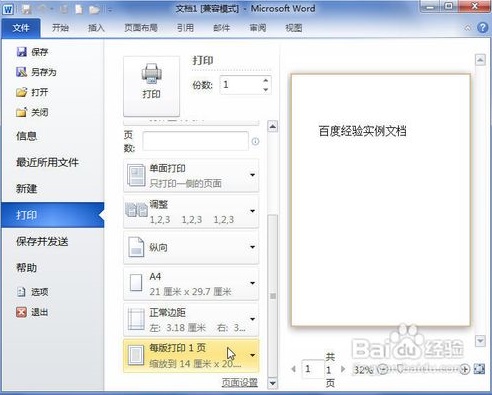Screen dimensions: 492x395
Task: Switch to the 插入 ribbon tab
Action: [96, 28]
